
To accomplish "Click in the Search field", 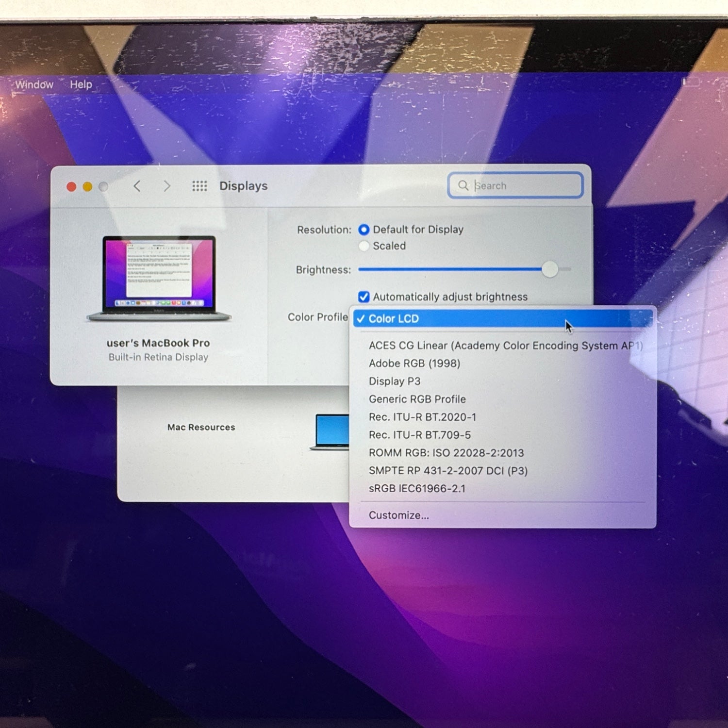I will coord(515,185).
